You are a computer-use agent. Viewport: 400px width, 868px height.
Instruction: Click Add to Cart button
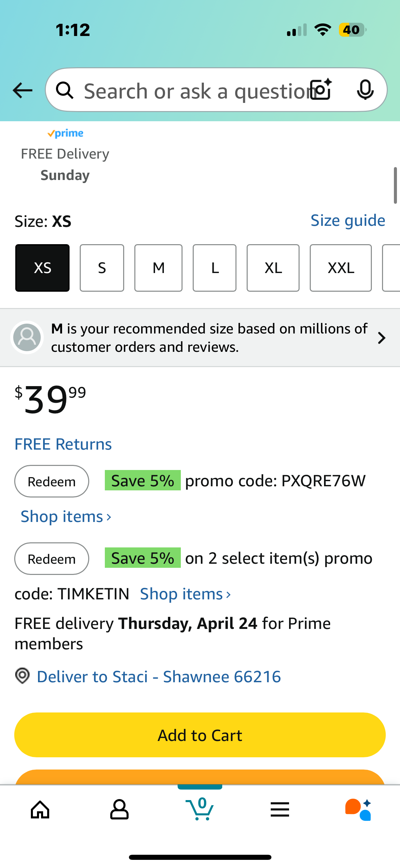click(200, 735)
